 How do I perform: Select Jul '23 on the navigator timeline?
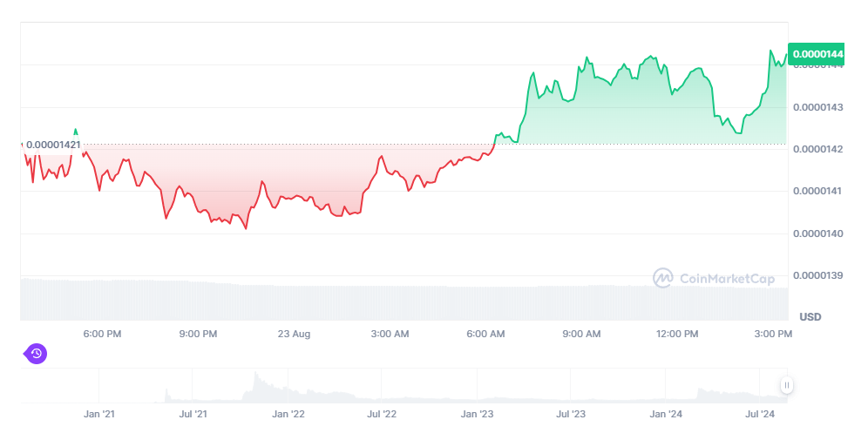pyautogui.click(x=570, y=415)
